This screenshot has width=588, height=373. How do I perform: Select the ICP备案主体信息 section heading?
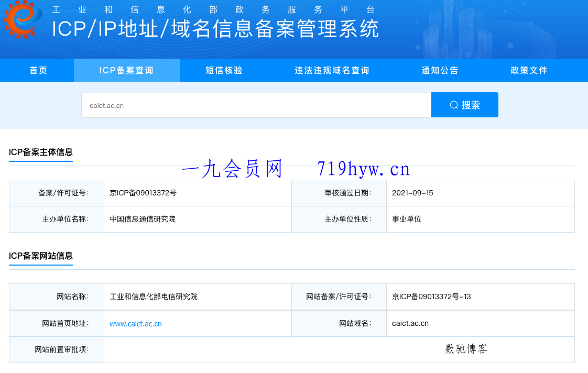(x=40, y=152)
